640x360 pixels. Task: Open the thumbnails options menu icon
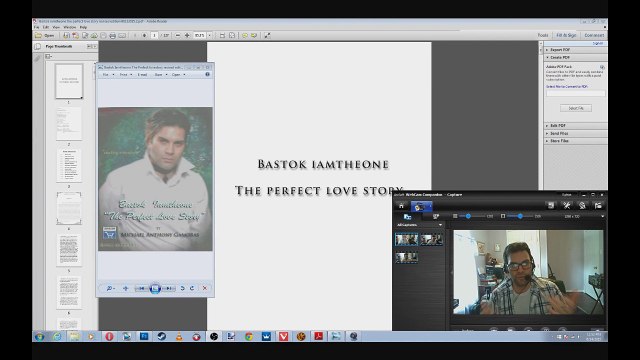49,56
